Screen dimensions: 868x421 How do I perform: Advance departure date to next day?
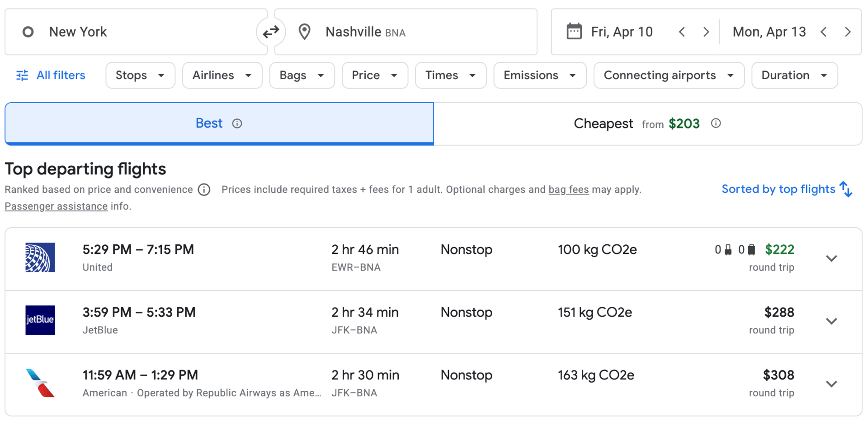(x=706, y=32)
